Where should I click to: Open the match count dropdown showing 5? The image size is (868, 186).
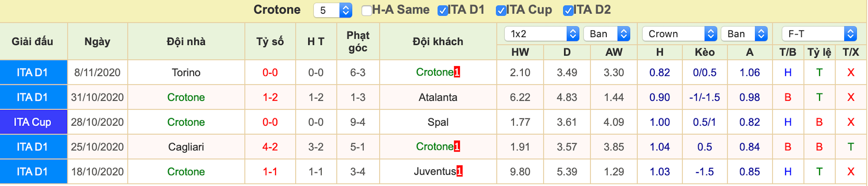pos(332,10)
